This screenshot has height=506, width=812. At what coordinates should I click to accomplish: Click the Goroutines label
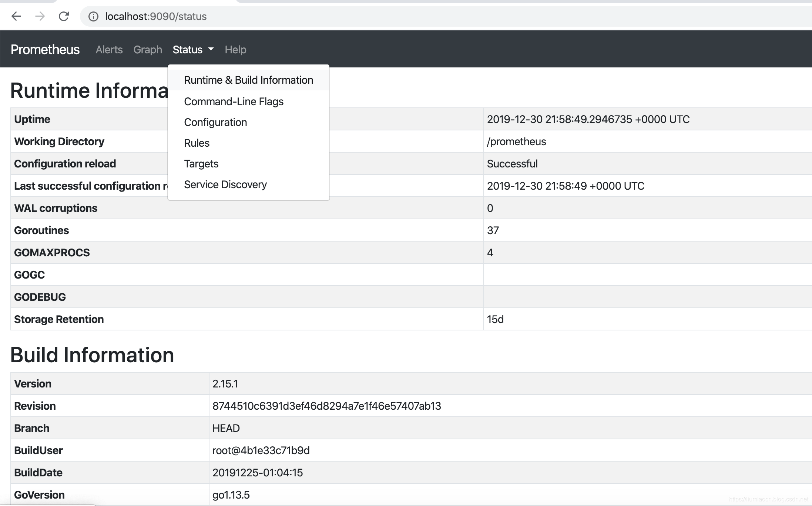41,230
